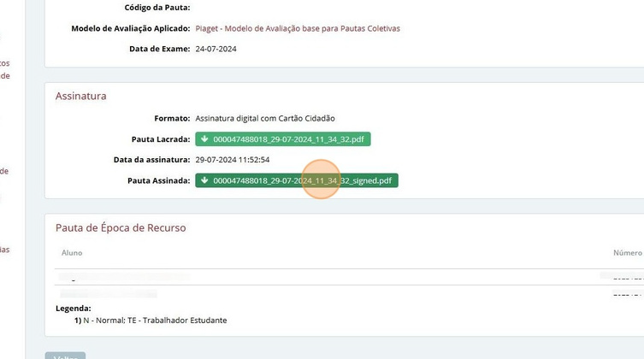Viewport: 644px width, 359px height.
Task: Sort by the Aluno column header
Action: (72, 253)
